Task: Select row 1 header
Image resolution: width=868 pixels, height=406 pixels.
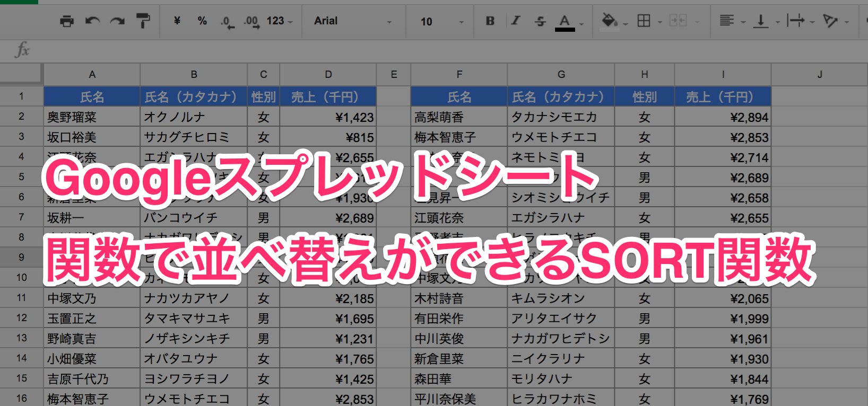Action: coord(21,96)
